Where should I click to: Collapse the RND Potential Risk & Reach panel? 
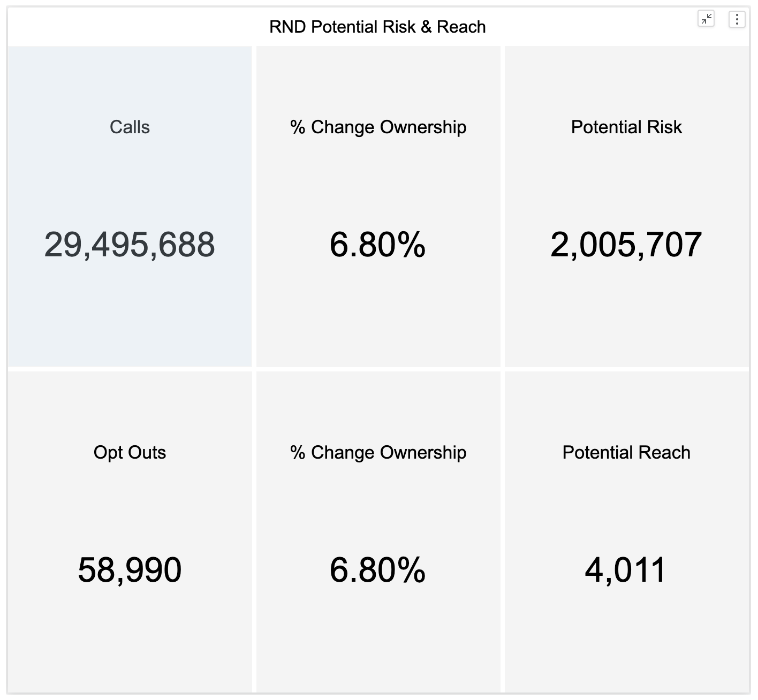(706, 19)
